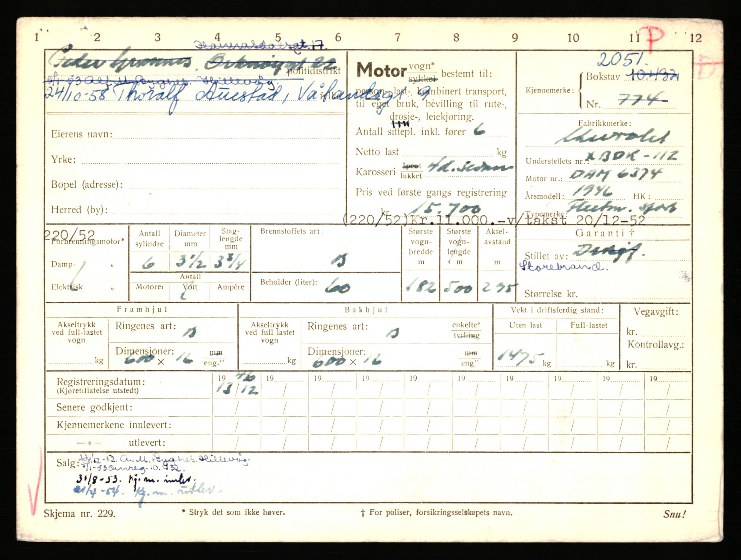
Task: Click the 'Største vognbredde' header
Action: click(x=421, y=246)
